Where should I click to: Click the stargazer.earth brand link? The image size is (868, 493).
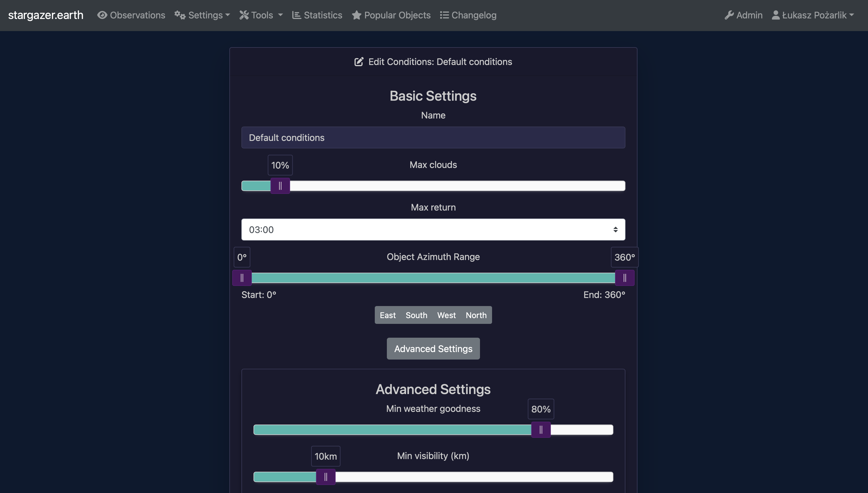coord(46,15)
